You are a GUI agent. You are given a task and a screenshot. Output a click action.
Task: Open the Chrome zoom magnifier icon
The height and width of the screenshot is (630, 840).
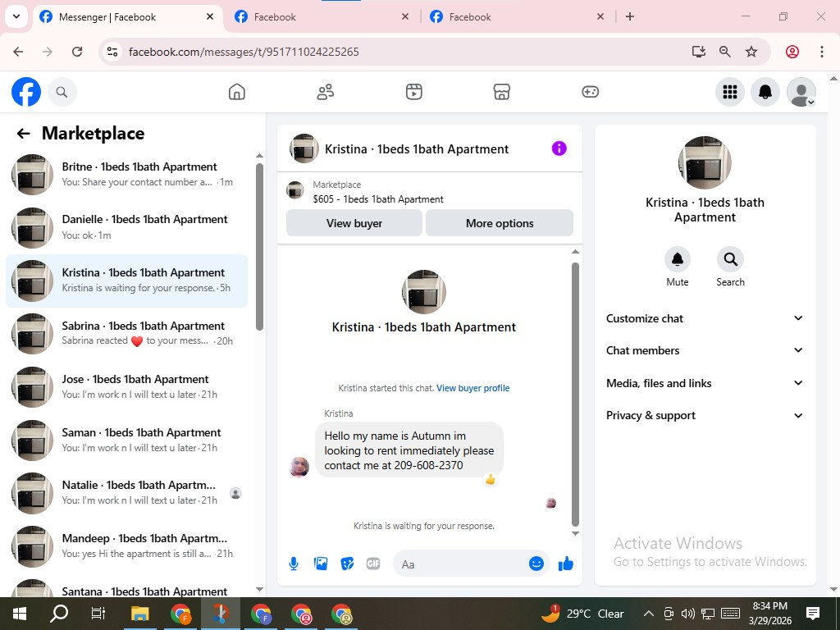pyautogui.click(x=725, y=52)
